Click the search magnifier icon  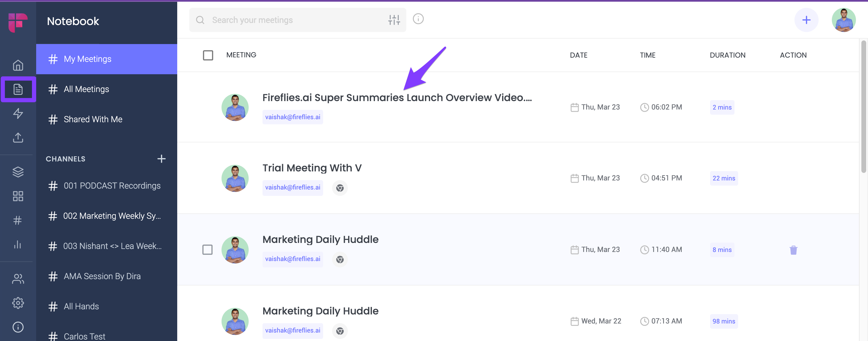point(200,20)
